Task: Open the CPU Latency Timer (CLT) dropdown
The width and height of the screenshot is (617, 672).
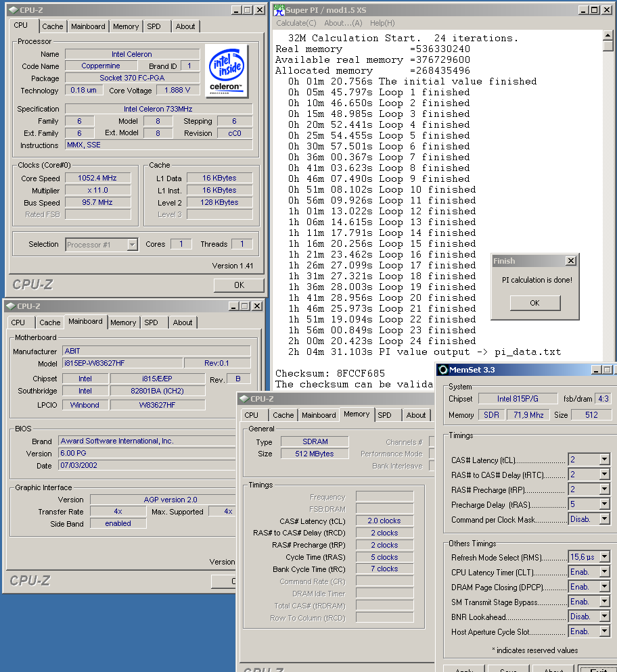Action: click(605, 572)
